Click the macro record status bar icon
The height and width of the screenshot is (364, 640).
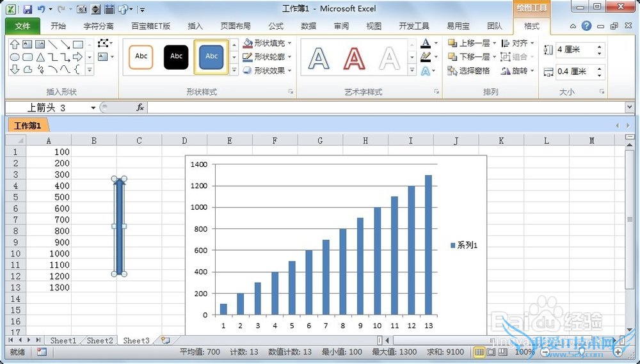[x=42, y=352]
